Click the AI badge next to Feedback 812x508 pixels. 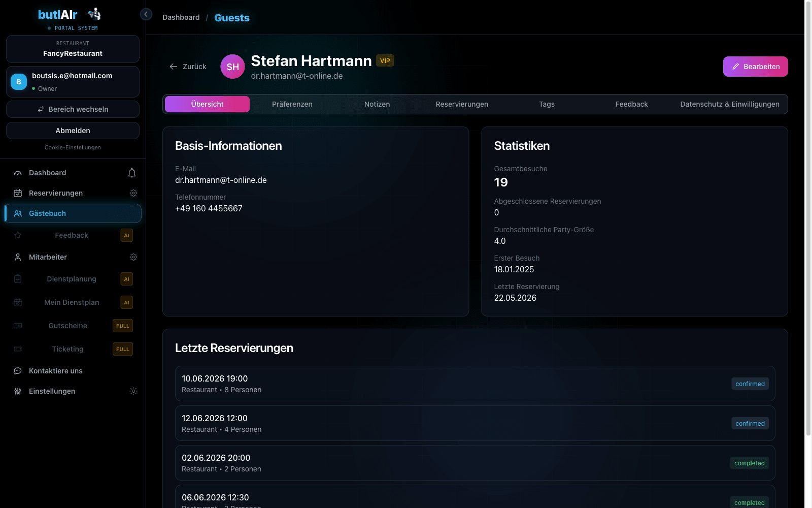point(127,235)
